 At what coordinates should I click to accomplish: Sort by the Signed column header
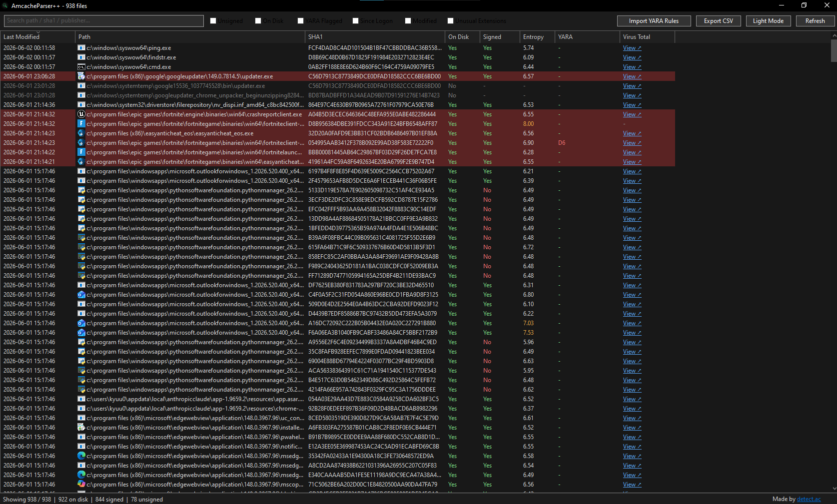point(500,37)
